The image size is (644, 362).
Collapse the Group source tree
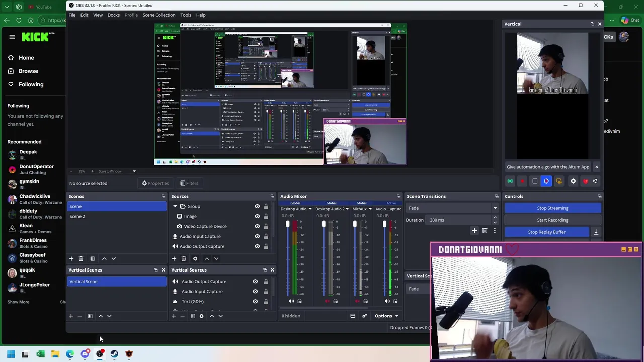point(175,206)
